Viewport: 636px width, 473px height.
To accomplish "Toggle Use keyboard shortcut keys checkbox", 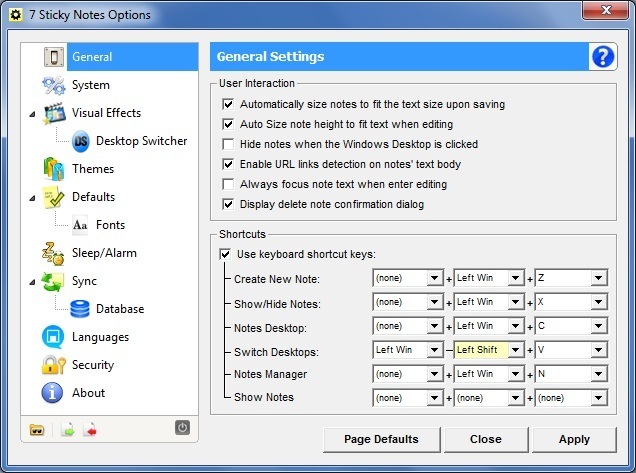I will point(225,254).
